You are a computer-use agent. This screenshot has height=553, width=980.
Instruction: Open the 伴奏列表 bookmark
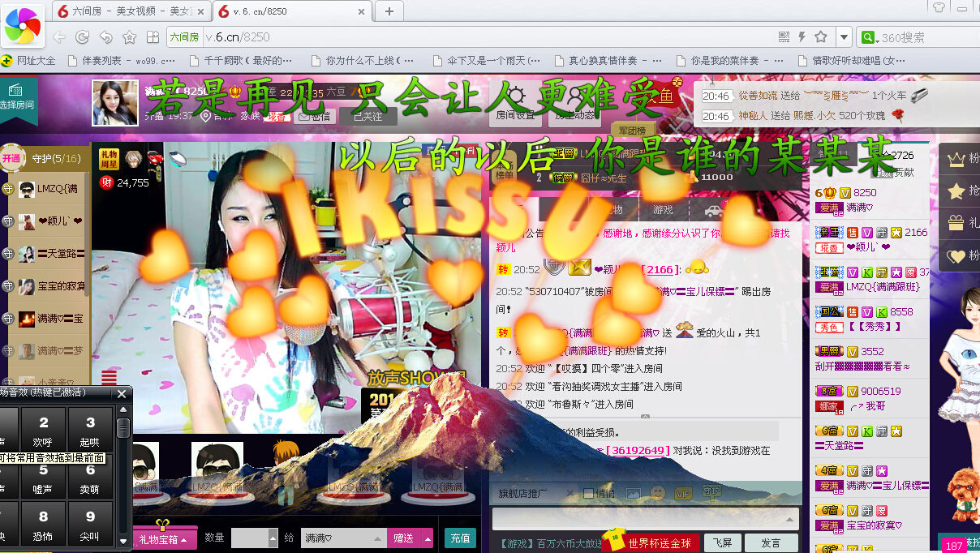[x=122, y=61]
